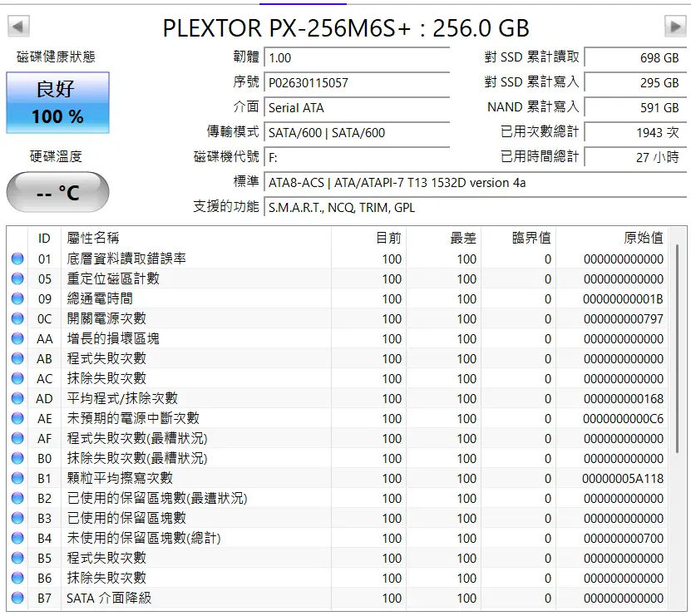The height and width of the screenshot is (616, 691).
Task: Click the -- °C temperature button
Action: 57,193
